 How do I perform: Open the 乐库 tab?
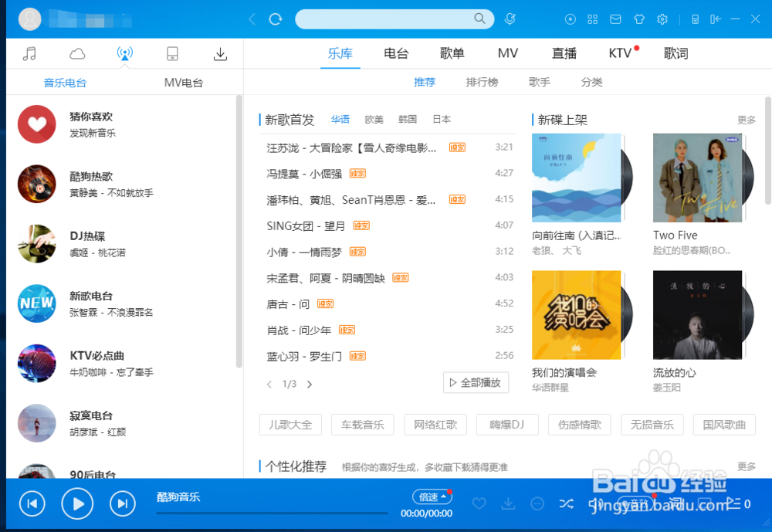[340, 53]
